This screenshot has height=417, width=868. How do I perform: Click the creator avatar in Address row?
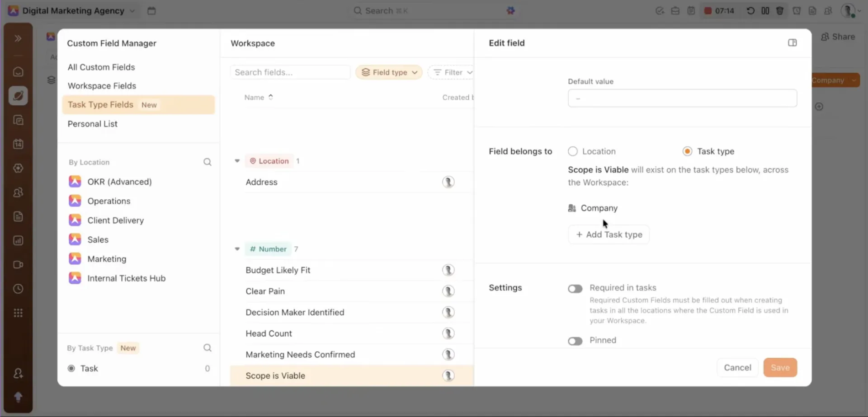pyautogui.click(x=448, y=182)
